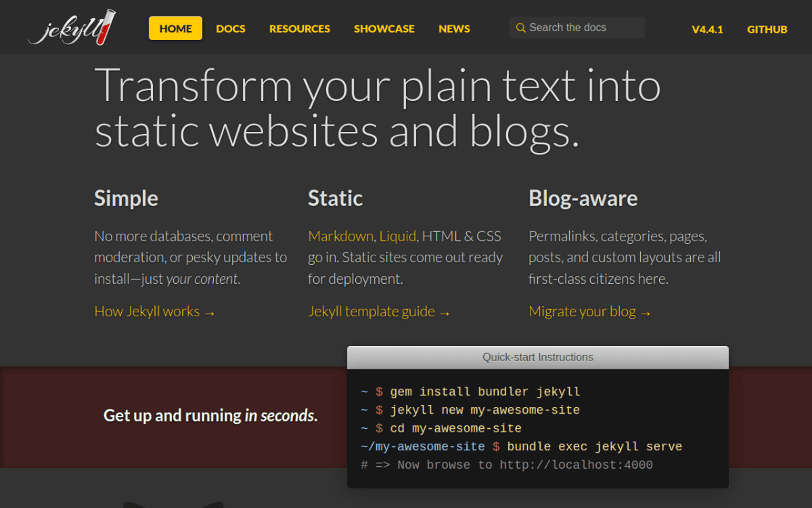
Task: Open the GITHUB repository link
Action: pyautogui.click(x=767, y=29)
